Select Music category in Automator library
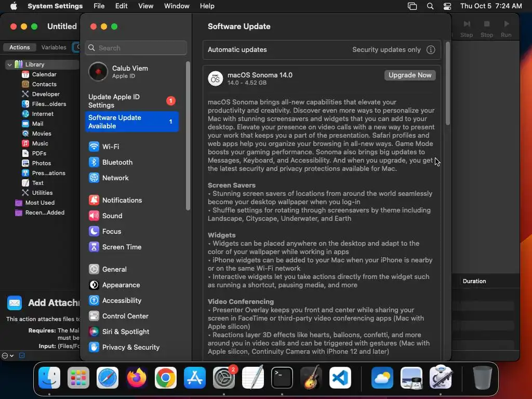The width and height of the screenshot is (532, 399). click(35, 143)
